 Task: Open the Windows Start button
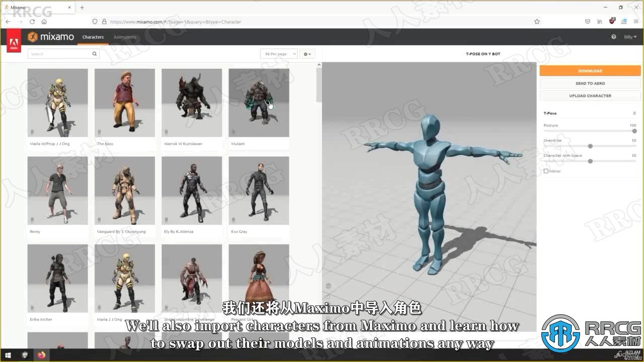click(x=8, y=354)
